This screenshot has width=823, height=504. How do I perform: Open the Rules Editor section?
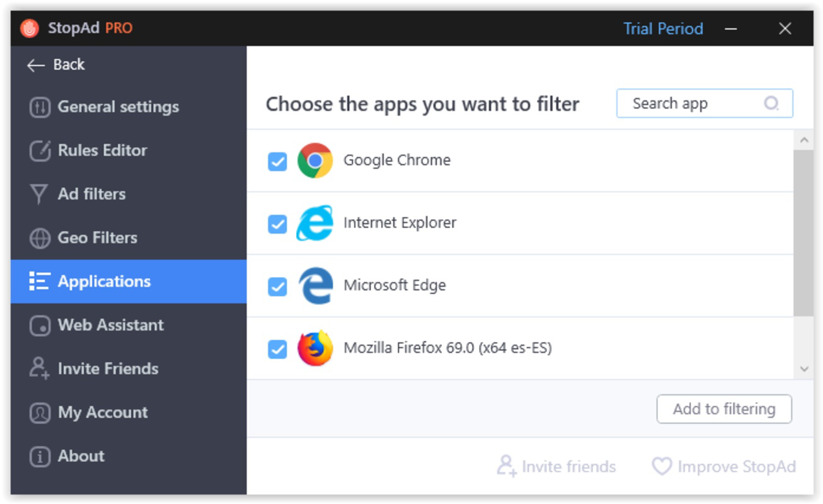(x=129, y=151)
